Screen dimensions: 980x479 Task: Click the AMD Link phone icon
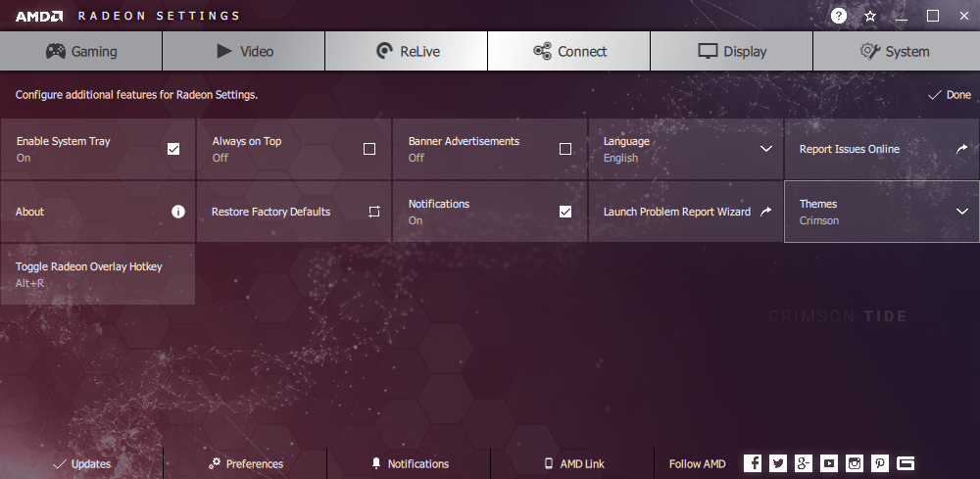549,463
